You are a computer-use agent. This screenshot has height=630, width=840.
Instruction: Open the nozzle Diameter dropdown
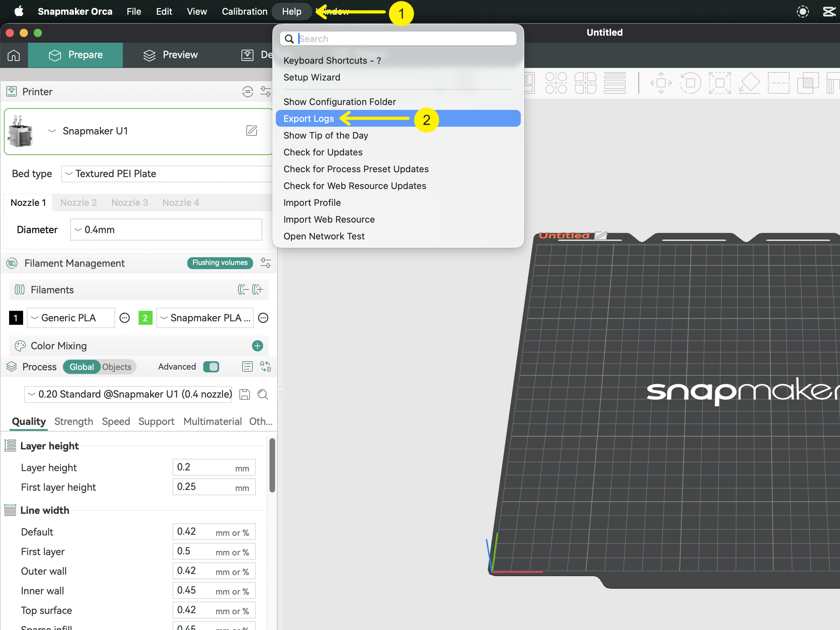(x=166, y=229)
